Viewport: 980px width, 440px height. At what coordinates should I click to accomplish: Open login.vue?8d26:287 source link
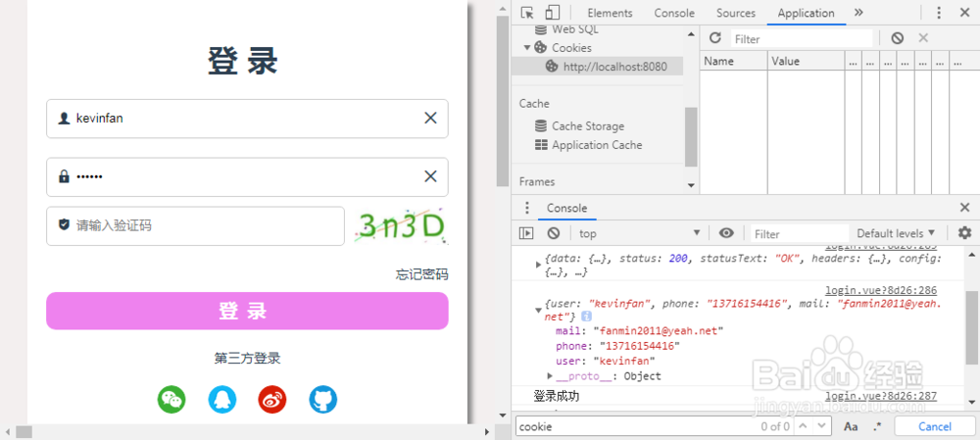881,396
